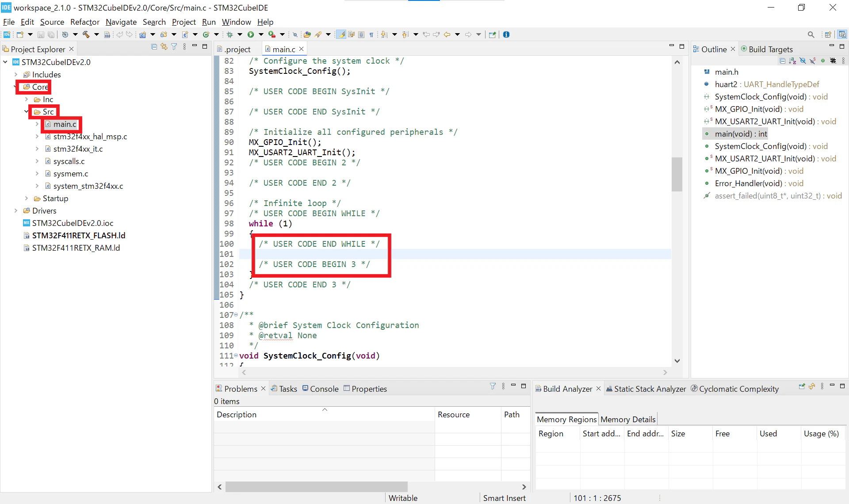Click the New C source file icon
Screen dimensions: 849x504
(x=185, y=34)
